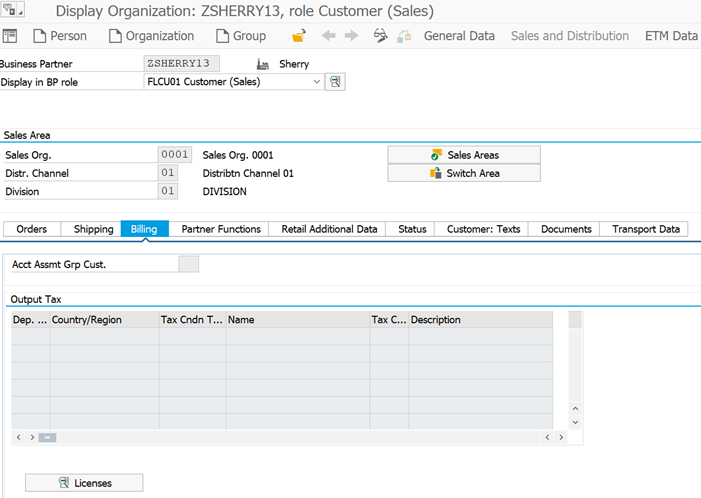Click the Tax C... column header
701x498 pixels.
pyautogui.click(x=389, y=320)
